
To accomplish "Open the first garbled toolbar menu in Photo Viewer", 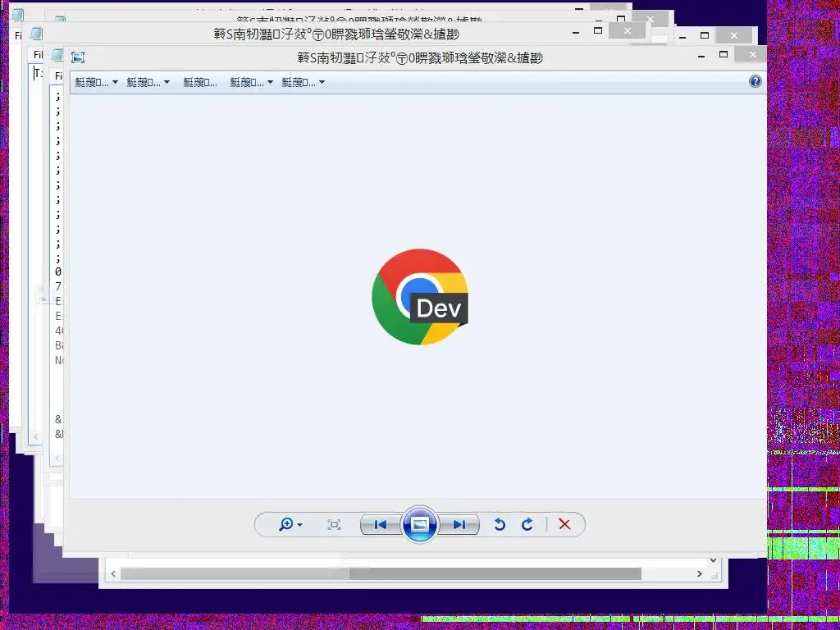I will 96,83.
